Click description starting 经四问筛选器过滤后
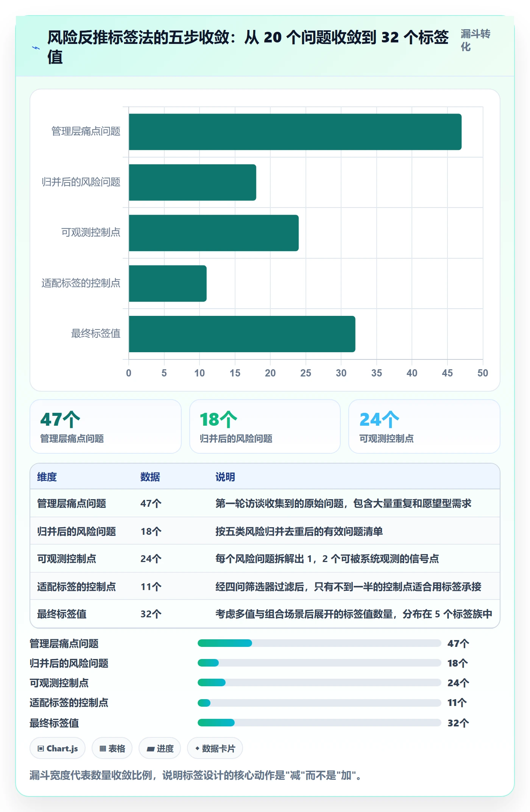 [x=348, y=587]
